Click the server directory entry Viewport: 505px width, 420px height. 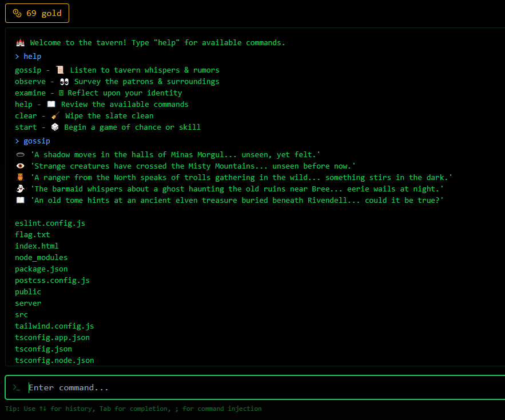(28, 303)
